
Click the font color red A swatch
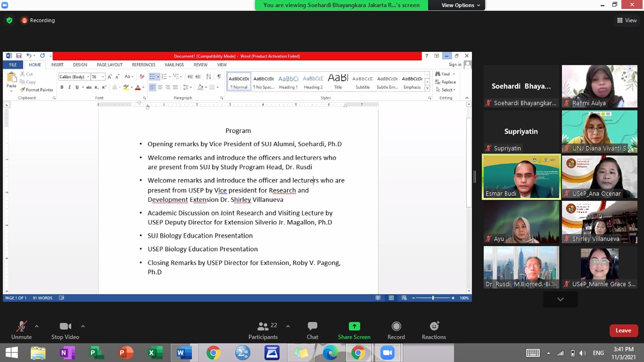tap(137, 87)
